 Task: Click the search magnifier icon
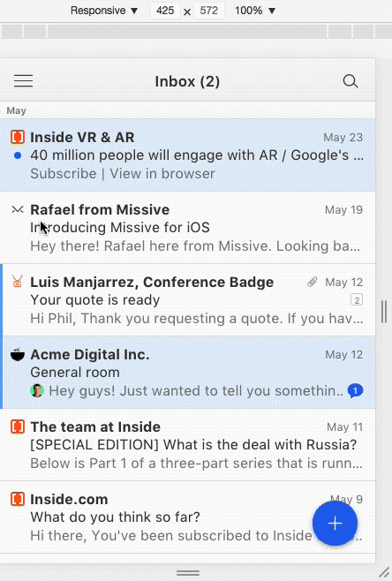click(351, 81)
